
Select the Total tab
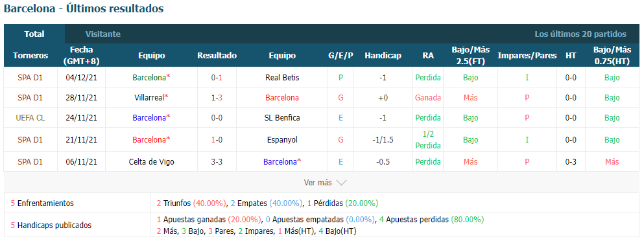coord(34,34)
